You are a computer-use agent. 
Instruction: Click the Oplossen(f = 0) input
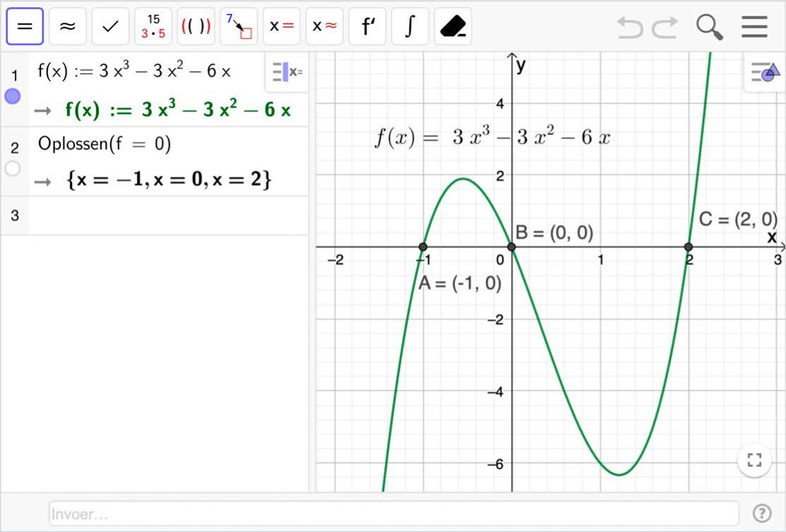pos(105,144)
